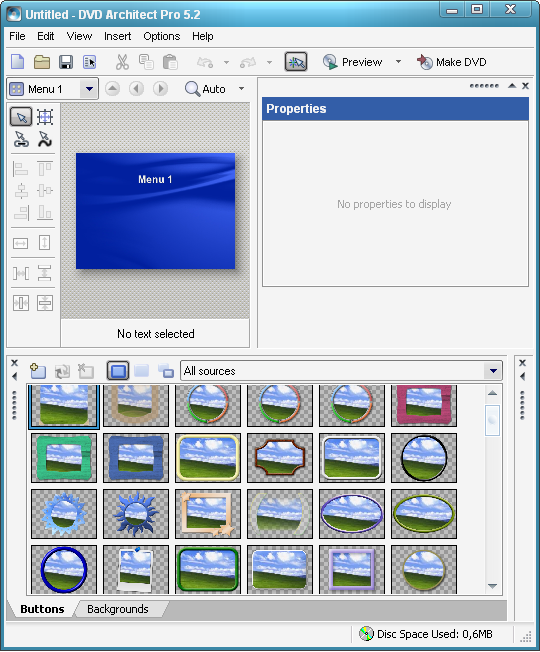This screenshot has width=540, height=652.
Task: Navigate to the next page arrow
Action: [x=160, y=89]
